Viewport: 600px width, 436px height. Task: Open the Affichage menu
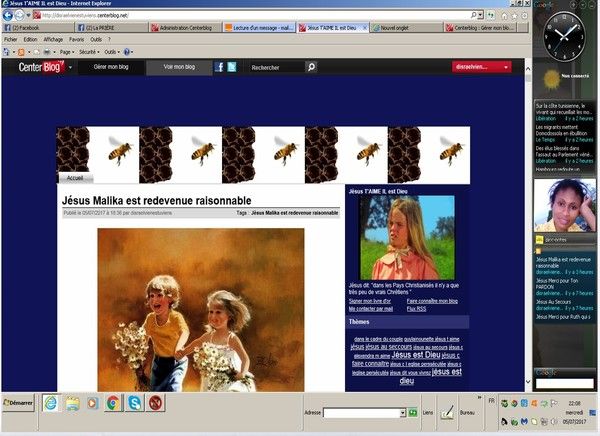[53, 39]
